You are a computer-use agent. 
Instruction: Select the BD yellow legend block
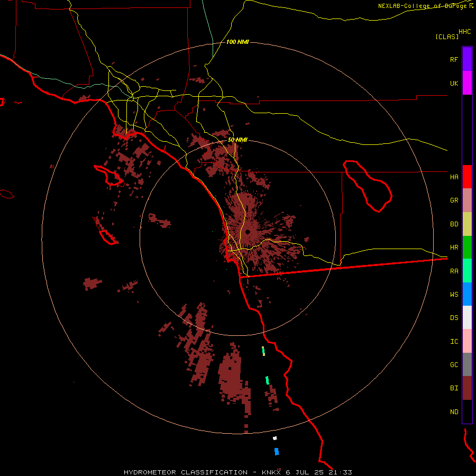467,224
